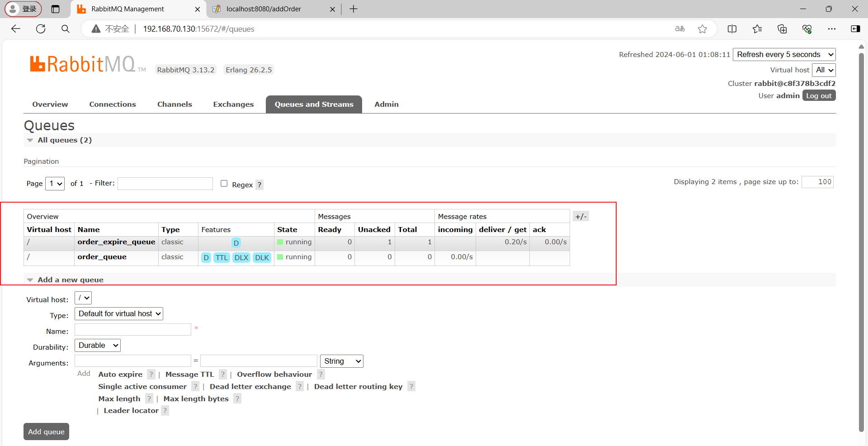
Task: Open split screen icon
Action: (x=732, y=29)
